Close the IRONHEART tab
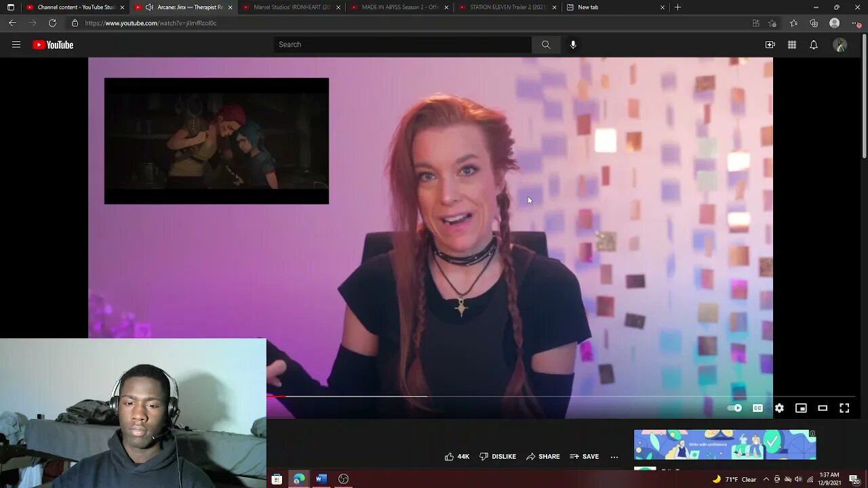 coord(338,7)
